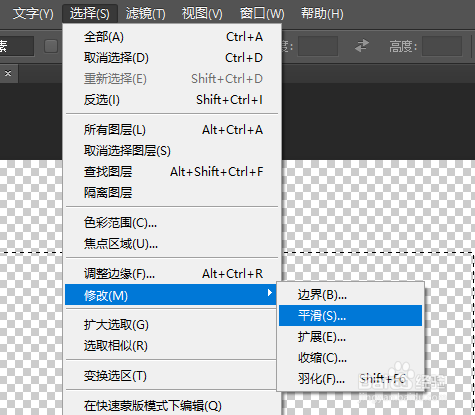Click the 高度 height input field

442,46
